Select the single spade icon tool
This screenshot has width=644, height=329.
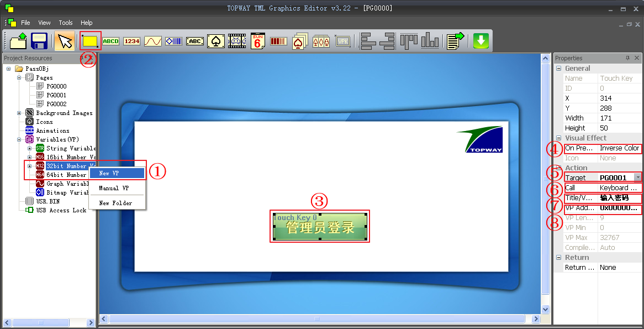pos(215,41)
